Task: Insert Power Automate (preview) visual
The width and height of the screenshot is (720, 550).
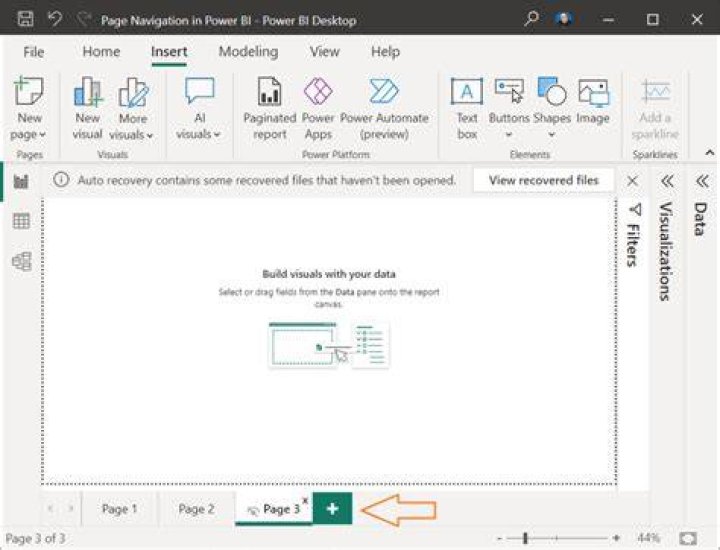Action: pyautogui.click(x=384, y=109)
